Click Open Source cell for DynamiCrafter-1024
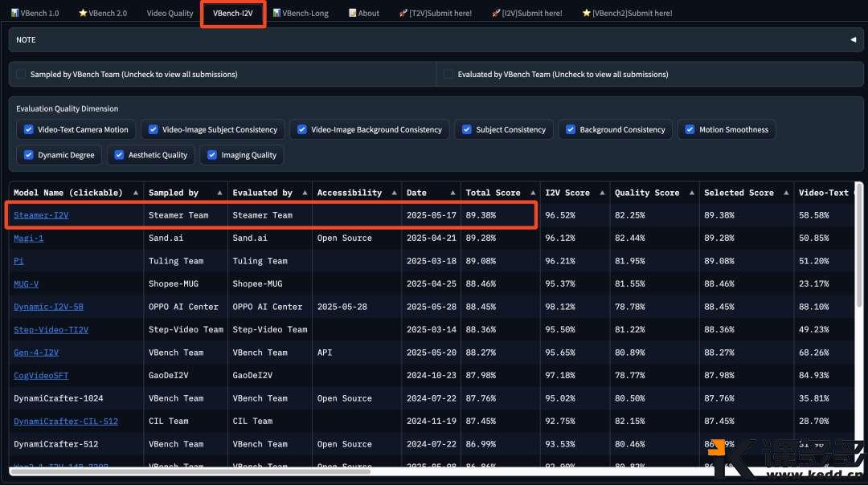Viewport: 868px width, 485px height. coord(344,398)
